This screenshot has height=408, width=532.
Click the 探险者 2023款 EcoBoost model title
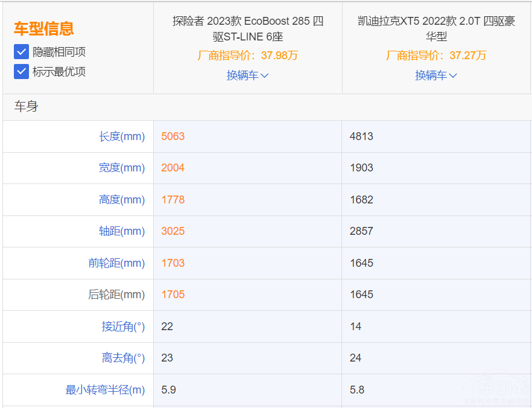[247, 28]
